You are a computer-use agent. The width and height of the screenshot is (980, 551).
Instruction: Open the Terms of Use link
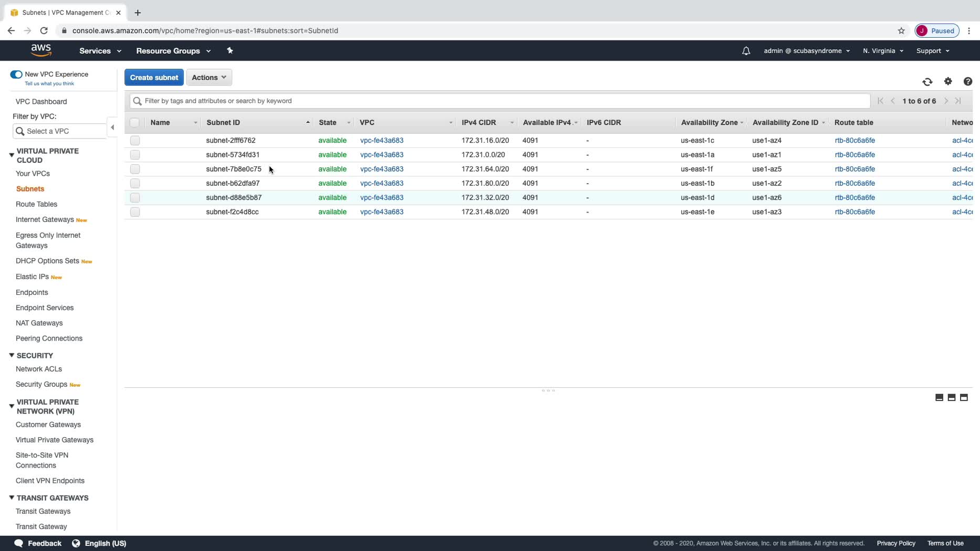coord(945,543)
